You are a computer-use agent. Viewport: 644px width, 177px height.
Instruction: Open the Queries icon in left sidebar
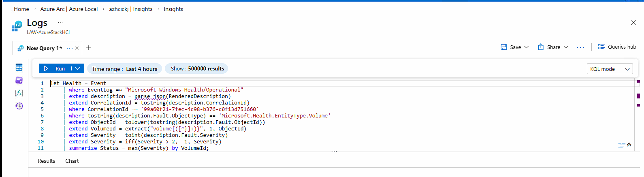pos(19,80)
